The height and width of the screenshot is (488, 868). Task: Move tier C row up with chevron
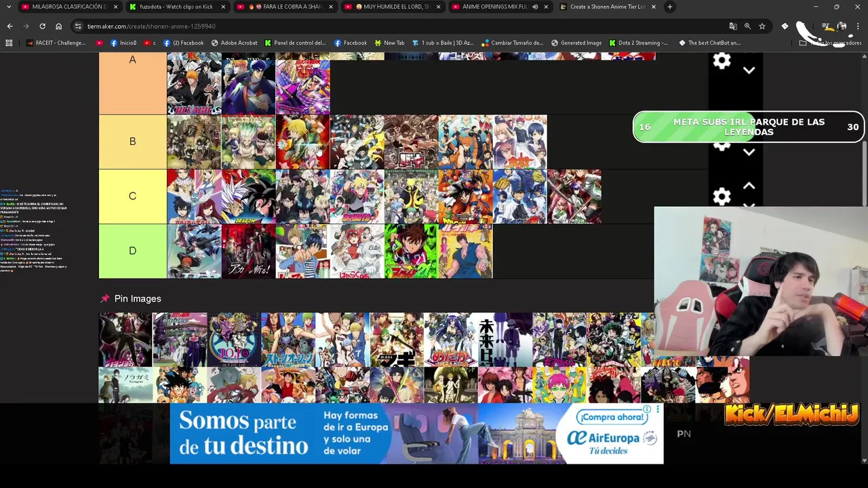(749, 186)
